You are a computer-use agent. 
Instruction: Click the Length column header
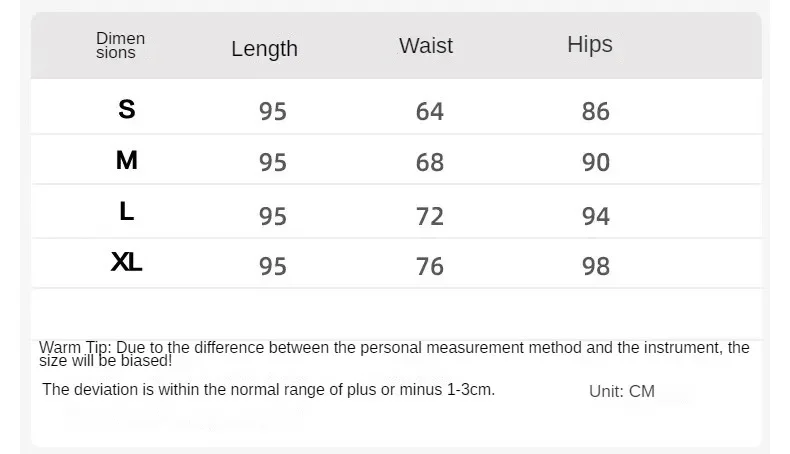pyautogui.click(x=264, y=48)
